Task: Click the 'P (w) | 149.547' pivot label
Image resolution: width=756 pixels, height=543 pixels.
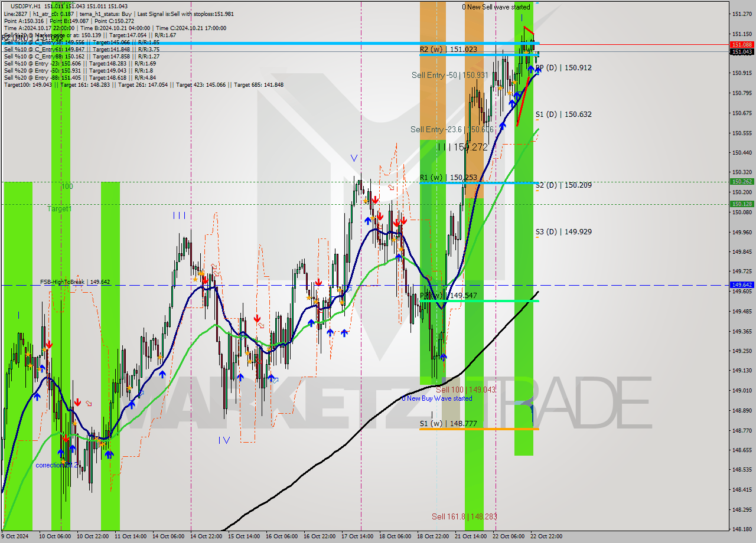Action: click(x=448, y=296)
